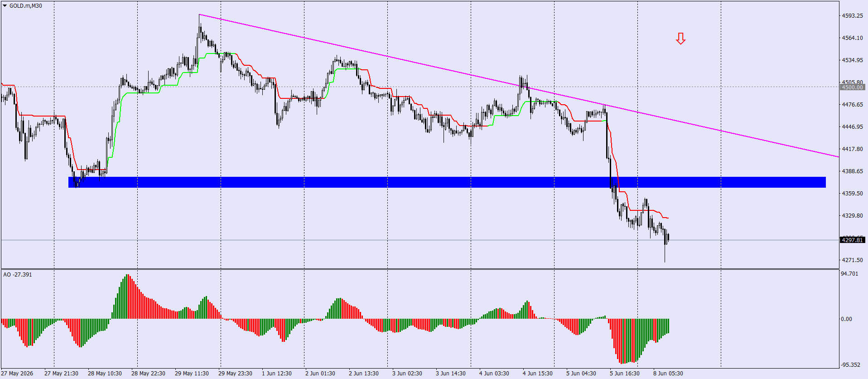Click the 4417.80 price scale value

pyautogui.click(x=852, y=149)
